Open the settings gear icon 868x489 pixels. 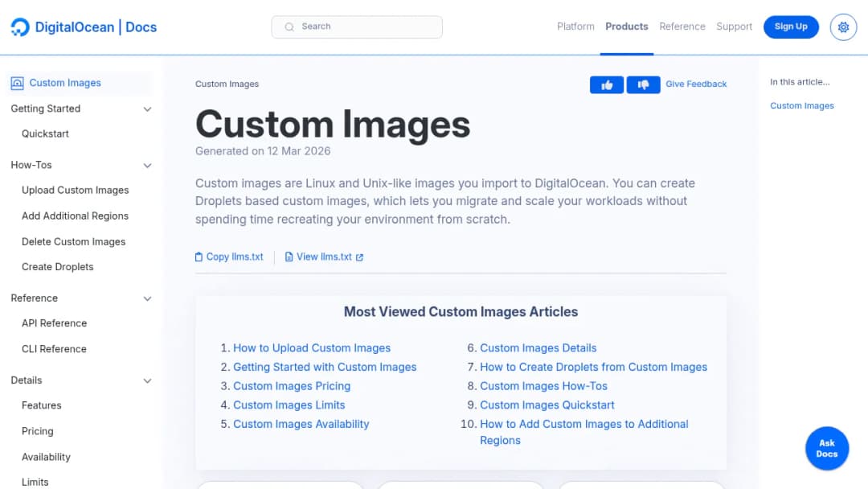(x=843, y=27)
